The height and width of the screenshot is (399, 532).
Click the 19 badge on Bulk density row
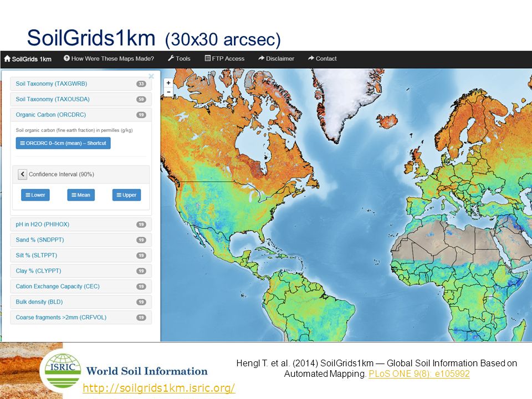pyautogui.click(x=141, y=302)
